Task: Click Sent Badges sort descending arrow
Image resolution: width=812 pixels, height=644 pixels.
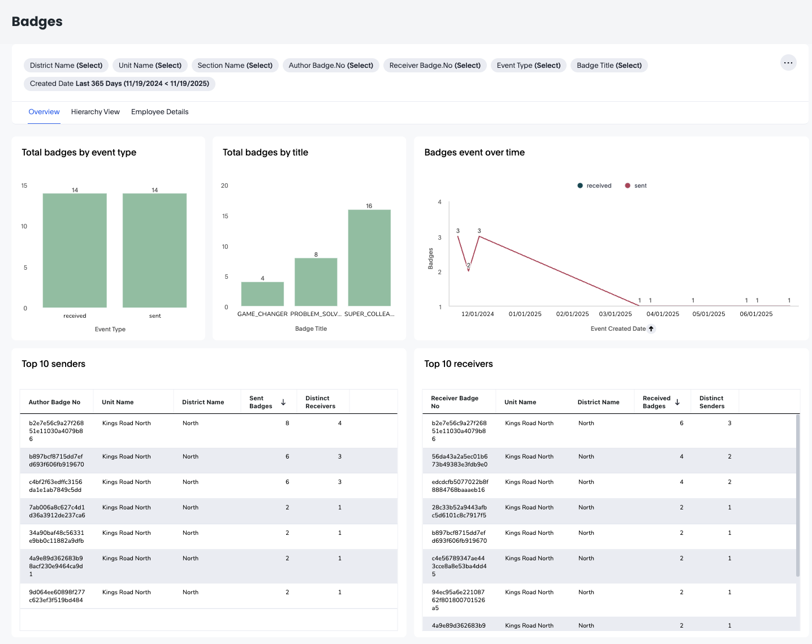Action: coord(283,403)
